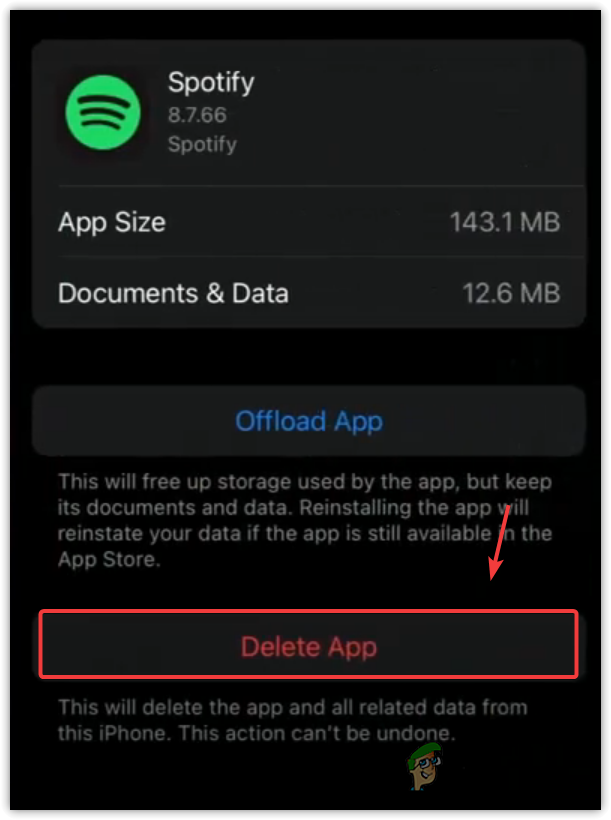Image resolution: width=611 pixels, height=820 pixels.
Task: Click the Appuals mascot watermark
Action: 425,766
